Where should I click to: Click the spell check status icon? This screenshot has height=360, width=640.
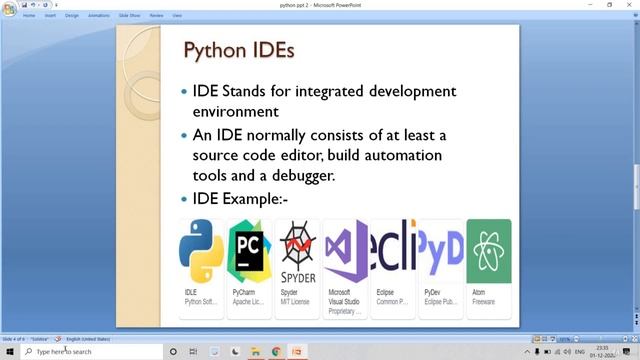coord(58,339)
